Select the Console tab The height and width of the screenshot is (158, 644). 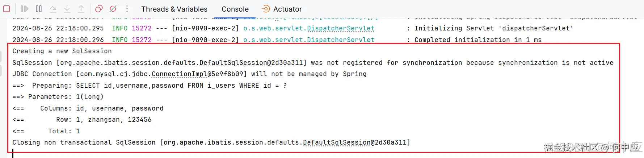(235, 9)
